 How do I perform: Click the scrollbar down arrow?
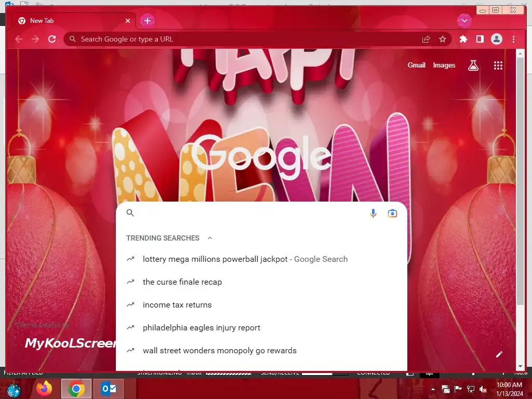520,366
